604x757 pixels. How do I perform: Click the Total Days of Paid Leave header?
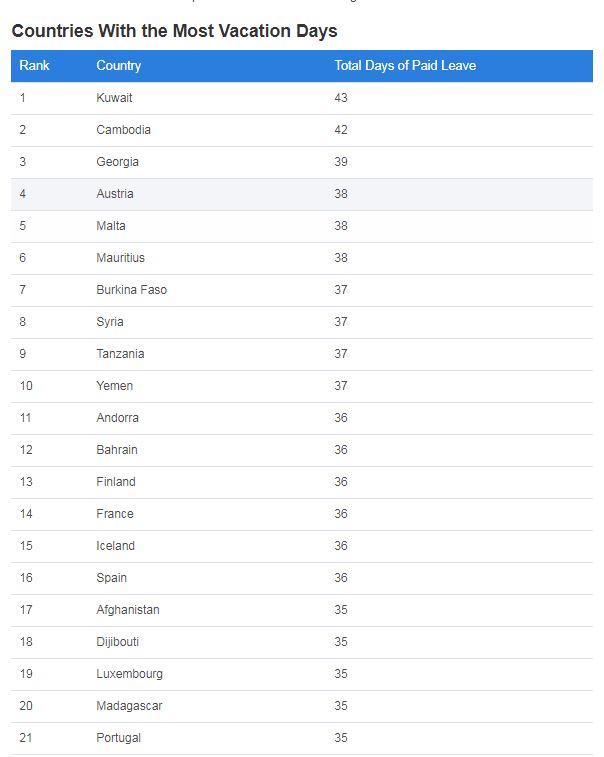[x=405, y=66]
